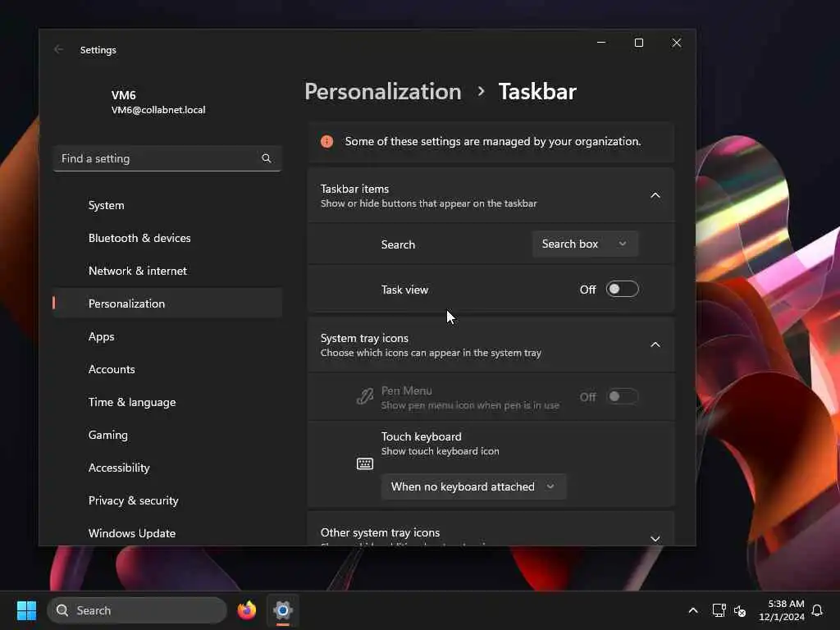Select Personalization in the sidebar

pos(167,304)
